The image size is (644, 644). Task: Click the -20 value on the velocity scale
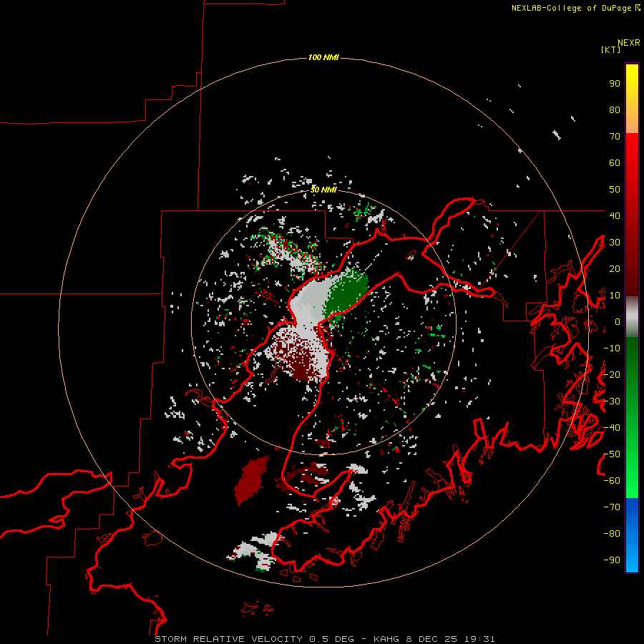612,374
